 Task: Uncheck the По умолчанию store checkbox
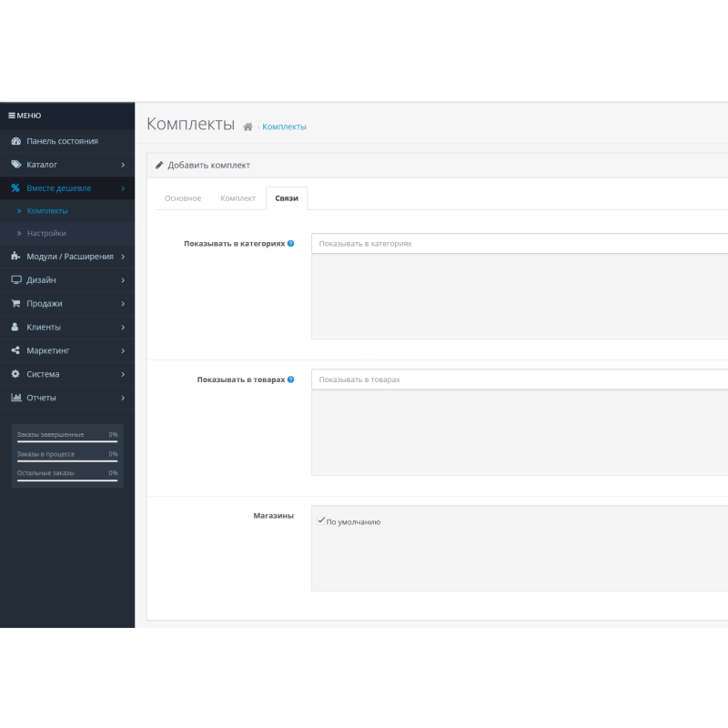click(320, 521)
